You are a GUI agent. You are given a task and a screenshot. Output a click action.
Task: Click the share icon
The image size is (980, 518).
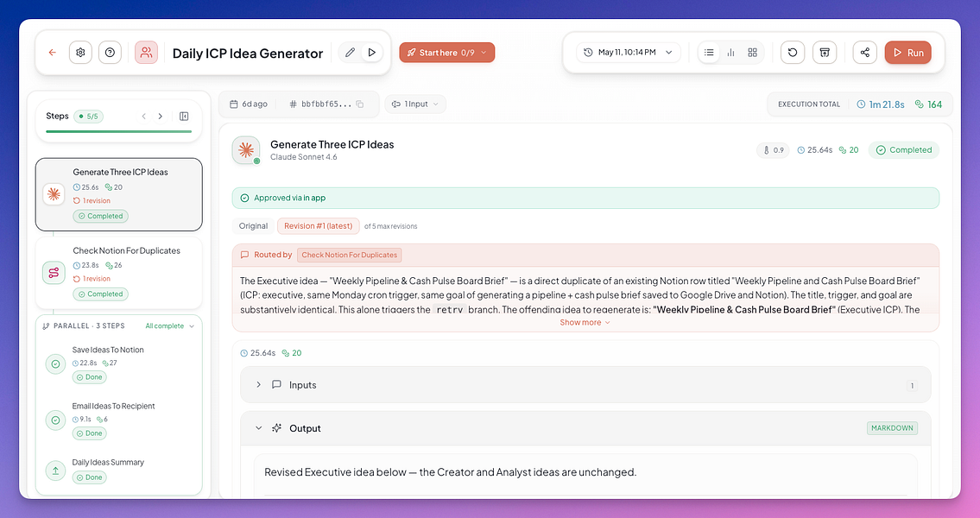coord(865,53)
